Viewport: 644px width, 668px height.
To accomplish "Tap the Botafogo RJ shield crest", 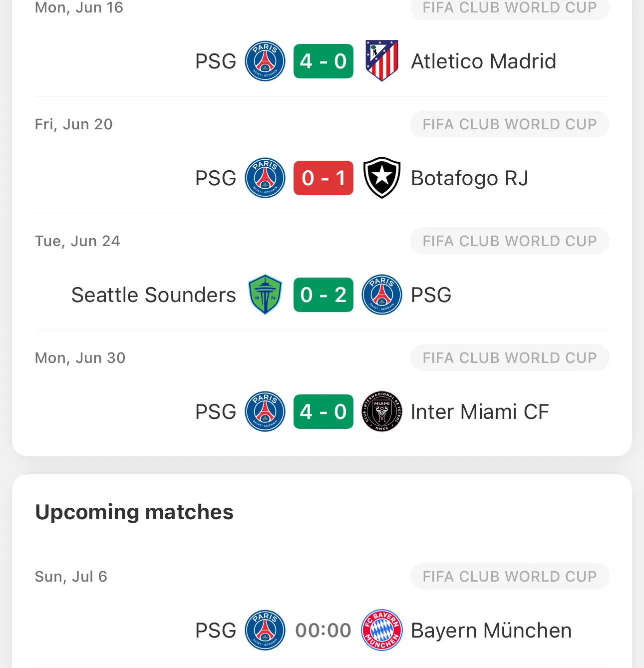I will point(382,178).
